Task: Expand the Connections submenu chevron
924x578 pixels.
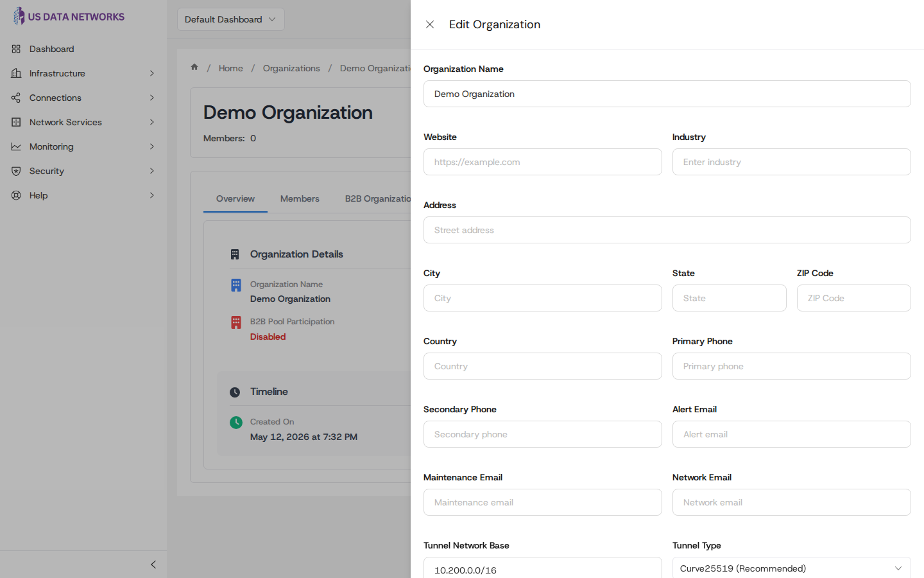Action: [152, 98]
